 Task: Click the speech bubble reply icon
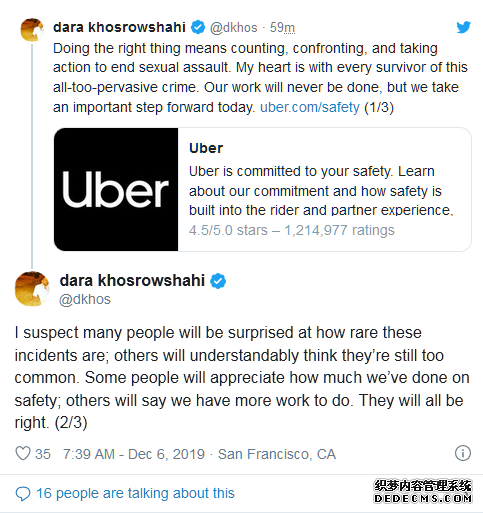click(23, 493)
